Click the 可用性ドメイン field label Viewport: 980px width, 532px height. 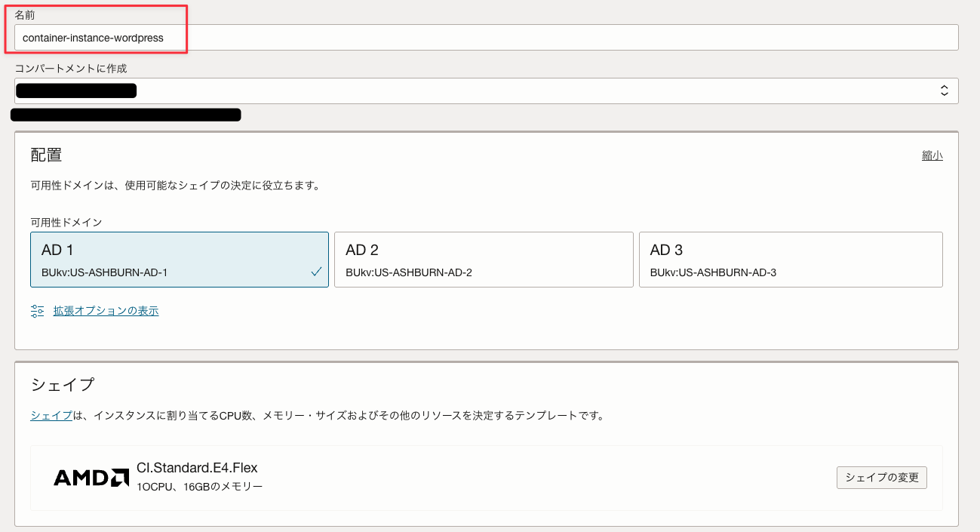coord(66,222)
